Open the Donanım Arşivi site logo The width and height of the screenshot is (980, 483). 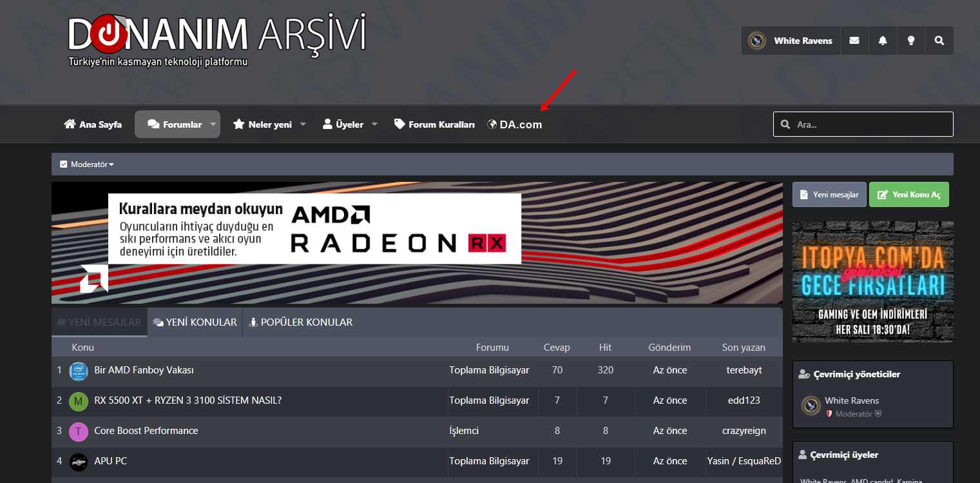point(217,39)
